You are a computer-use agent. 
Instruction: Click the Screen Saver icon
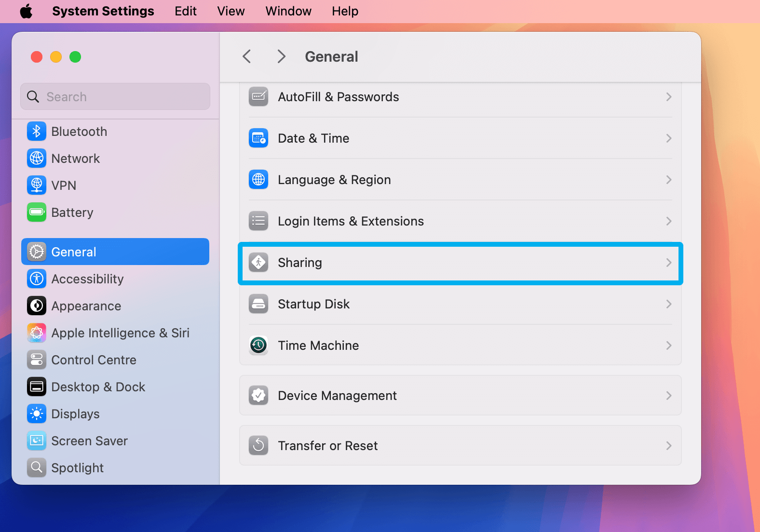click(x=37, y=441)
